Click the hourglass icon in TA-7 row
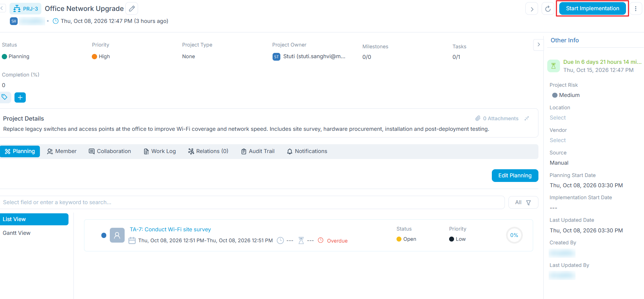 click(301, 240)
